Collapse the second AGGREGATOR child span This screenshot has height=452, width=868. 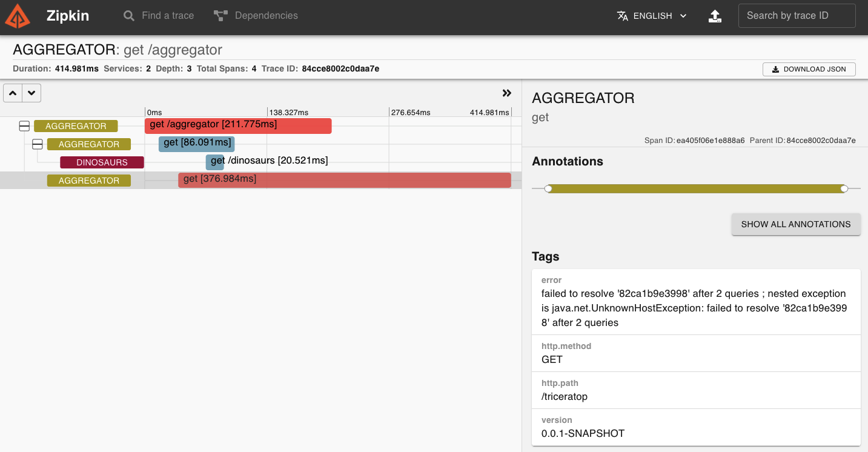pyautogui.click(x=38, y=144)
